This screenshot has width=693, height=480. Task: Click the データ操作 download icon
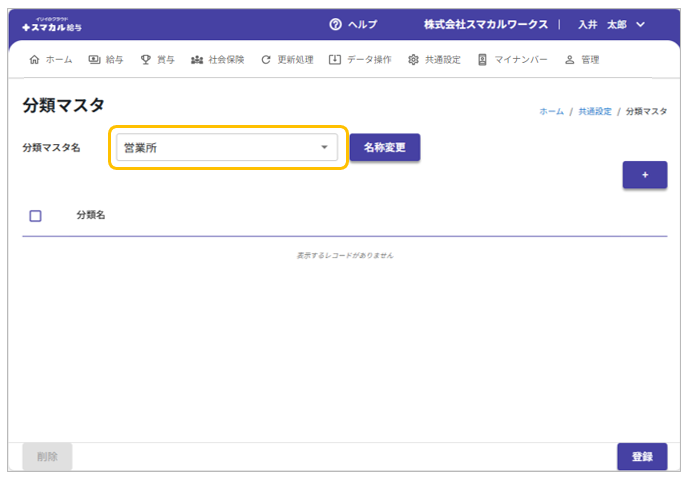pos(335,60)
